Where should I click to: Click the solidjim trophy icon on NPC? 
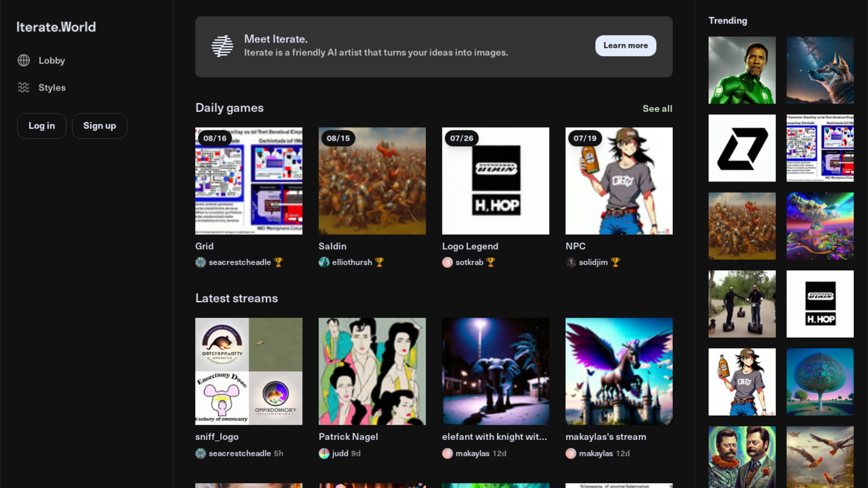pyautogui.click(x=615, y=262)
